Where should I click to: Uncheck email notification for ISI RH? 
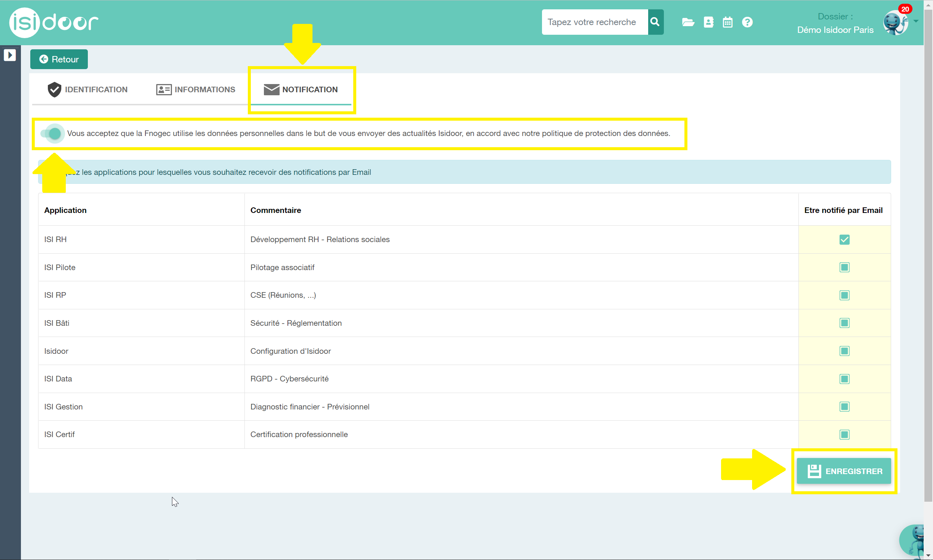(844, 239)
